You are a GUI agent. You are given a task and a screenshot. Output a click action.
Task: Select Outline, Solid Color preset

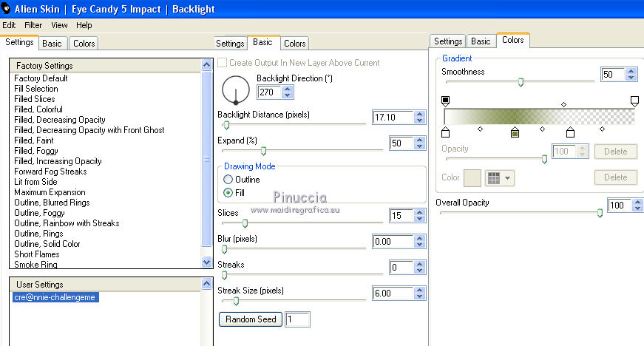point(47,244)
